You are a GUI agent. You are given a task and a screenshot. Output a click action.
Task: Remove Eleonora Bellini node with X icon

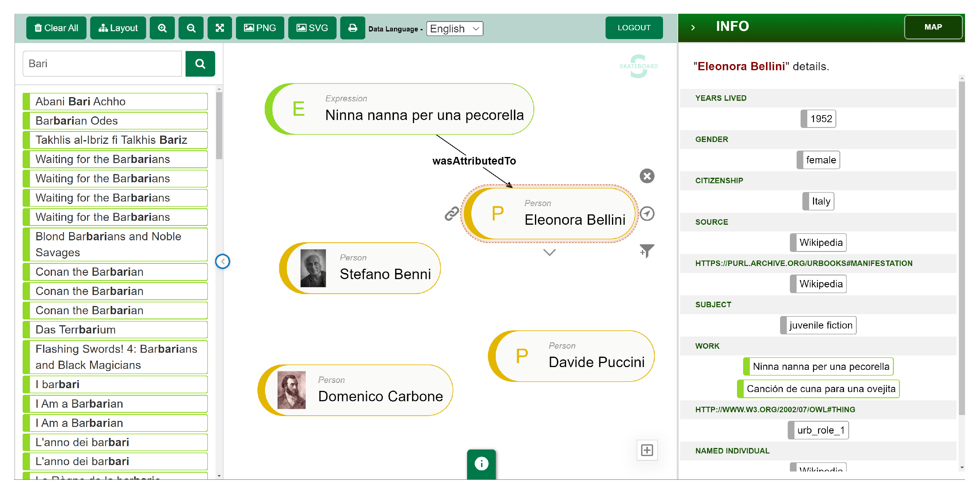pyautogui.click(x=647, y=176)
